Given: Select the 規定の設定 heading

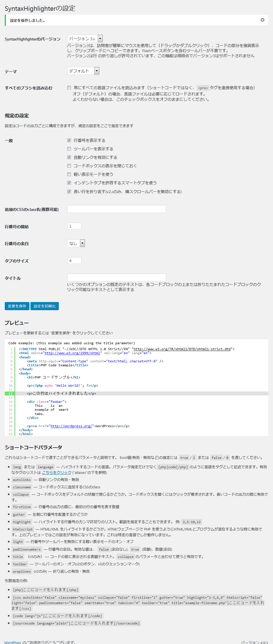Looking at the screenshot, I should click(17, 115).
